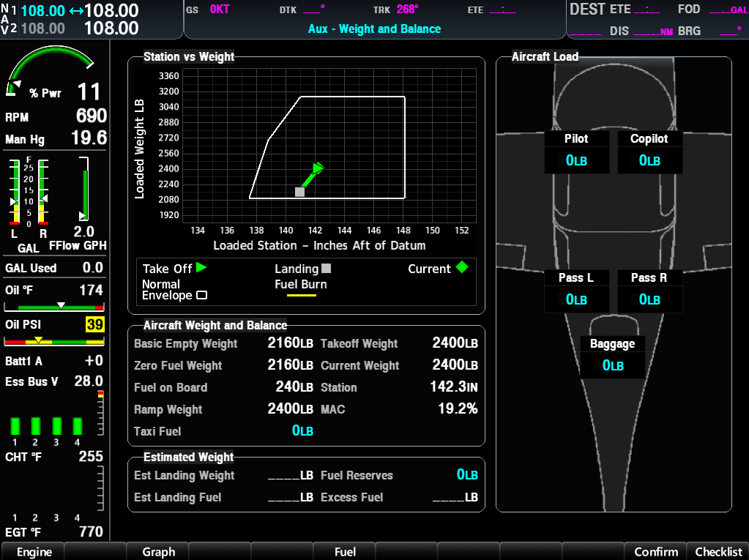Click the Take Off legend triangle icon

(x=201, y=268)
